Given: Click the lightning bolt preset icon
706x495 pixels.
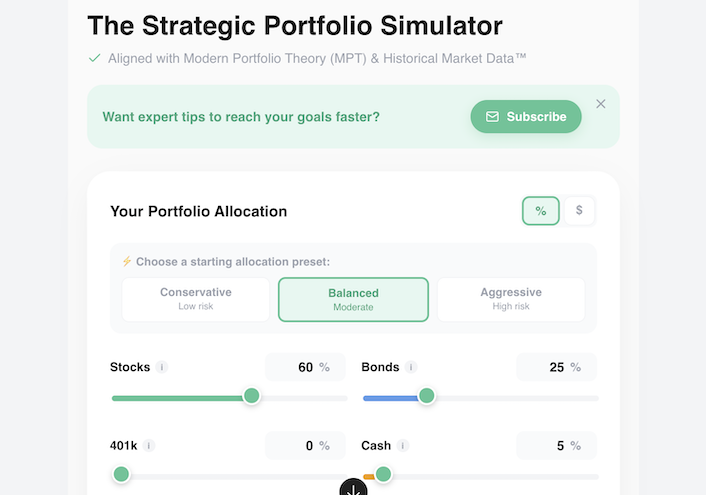Looking at the screenshot, I should tap(127, 262).
